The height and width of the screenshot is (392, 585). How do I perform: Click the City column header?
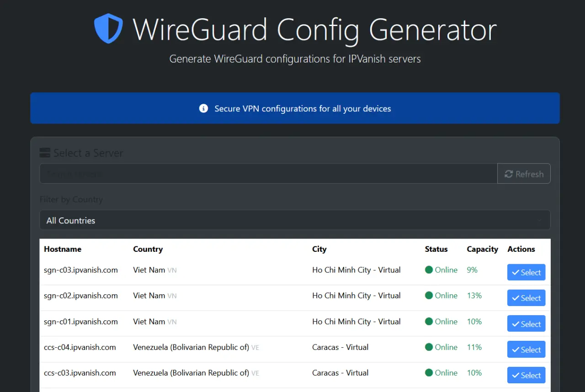[319, 249]
